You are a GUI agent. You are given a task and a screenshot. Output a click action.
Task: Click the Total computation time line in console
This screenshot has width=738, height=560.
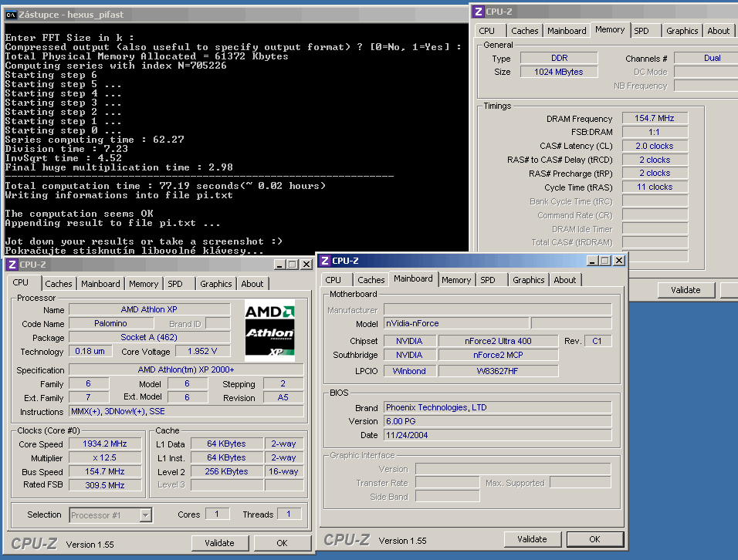point(165,186)
